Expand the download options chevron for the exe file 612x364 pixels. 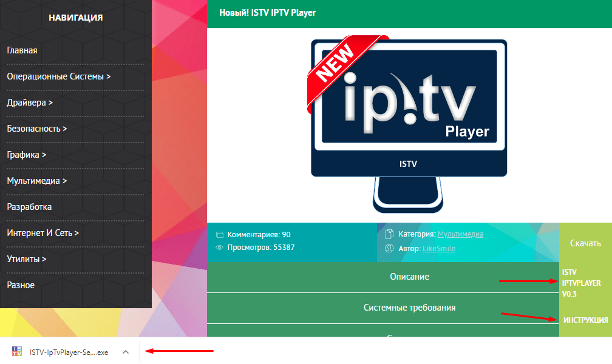124,351
